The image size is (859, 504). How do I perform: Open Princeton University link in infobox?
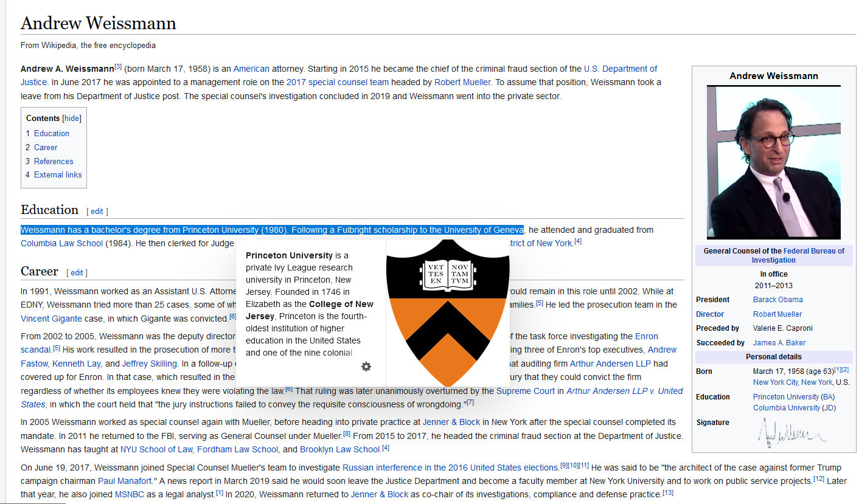(x=786, y=397)
